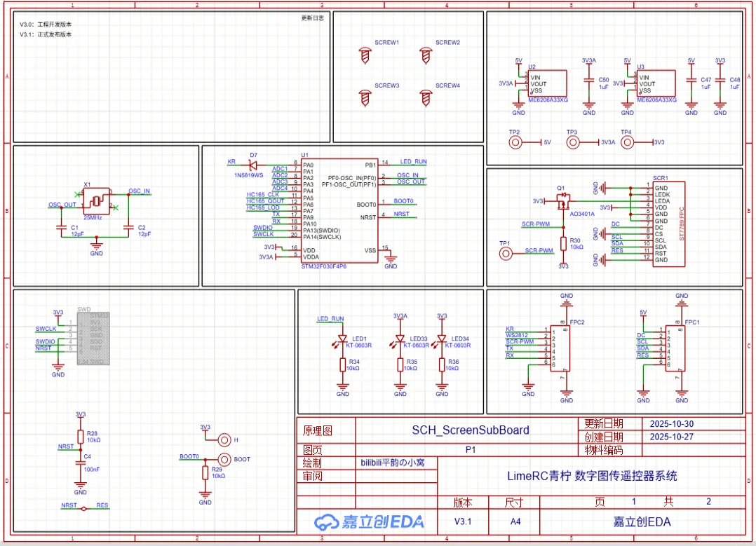Click the U2 ME6206A33XG regulator
This screenshot has width=756, height=546.
[x=546, y=83]
